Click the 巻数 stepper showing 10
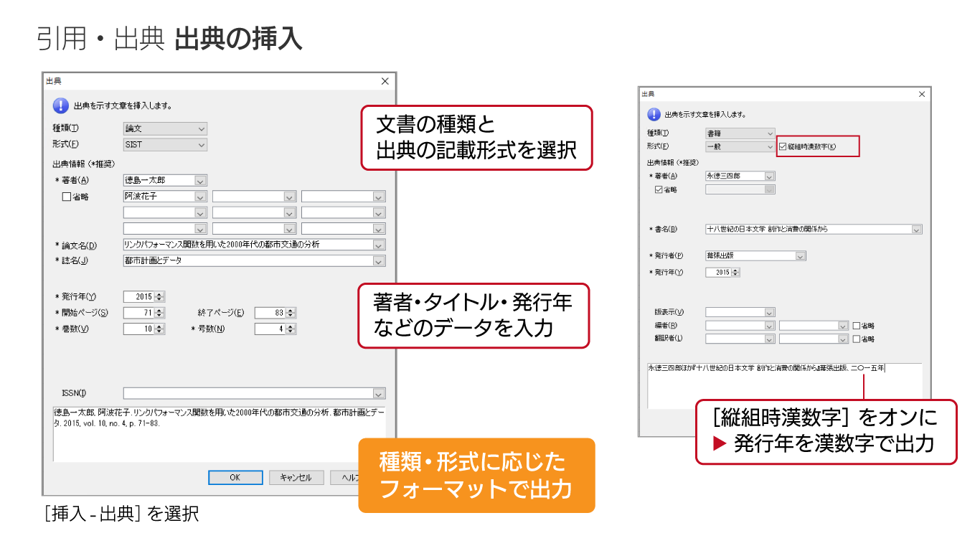 pyautogui.click(x=159, y=329)
